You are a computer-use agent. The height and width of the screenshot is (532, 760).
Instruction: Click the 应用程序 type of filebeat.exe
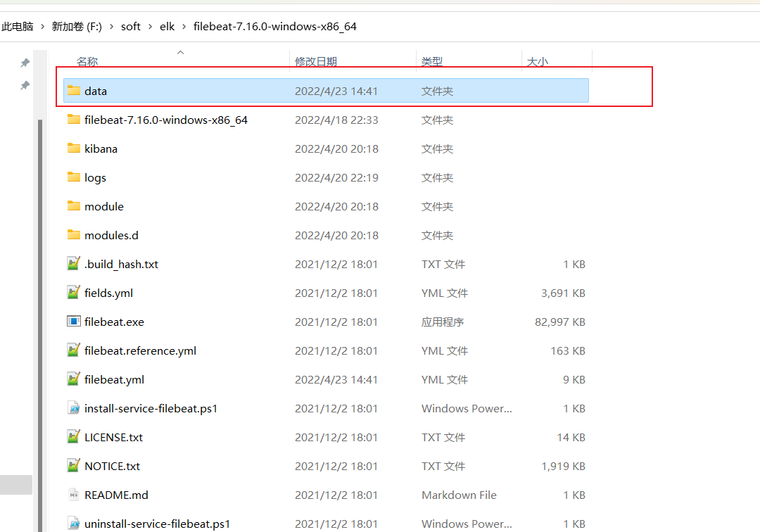pyautogui.click(x=443, y=322)
